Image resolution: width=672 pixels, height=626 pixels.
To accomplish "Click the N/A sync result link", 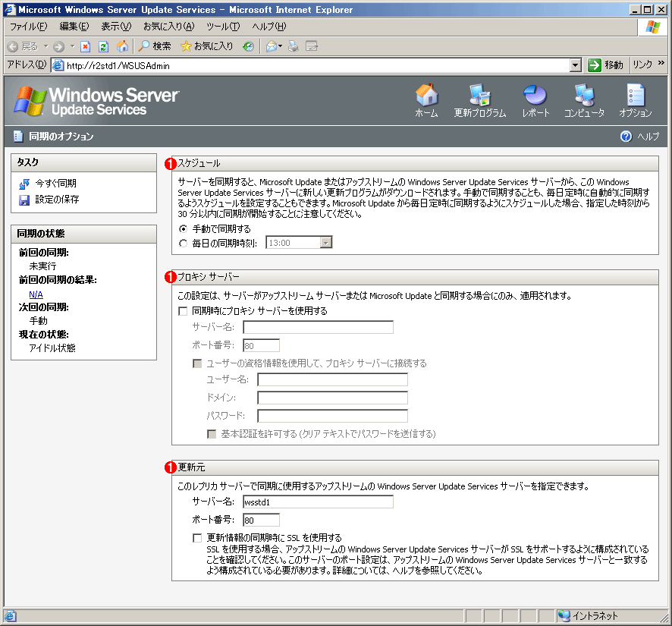I will [x=36, y=294].
